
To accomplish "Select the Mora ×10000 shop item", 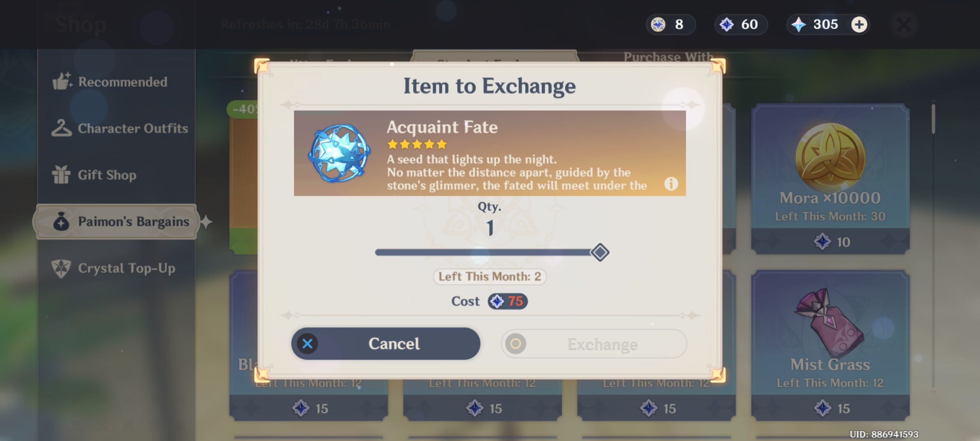I will 830,179.
